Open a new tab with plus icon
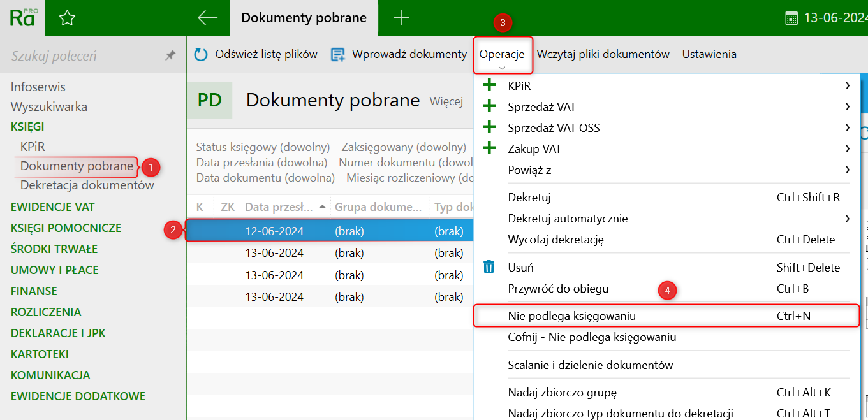 [402, 18]
